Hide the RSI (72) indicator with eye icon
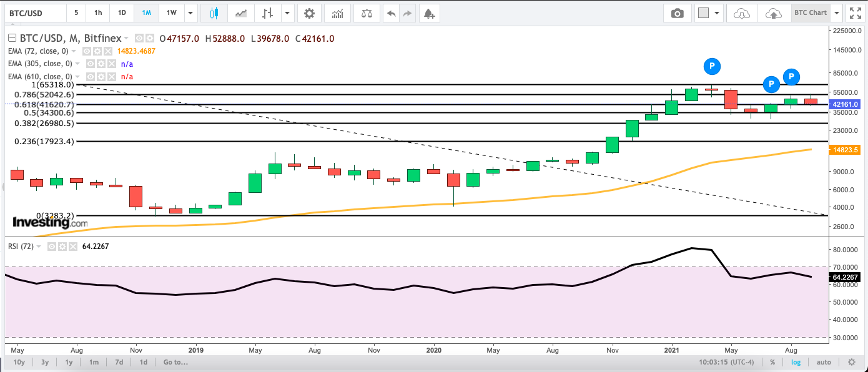This screenshot has width=868, height=372. point(51,247)
